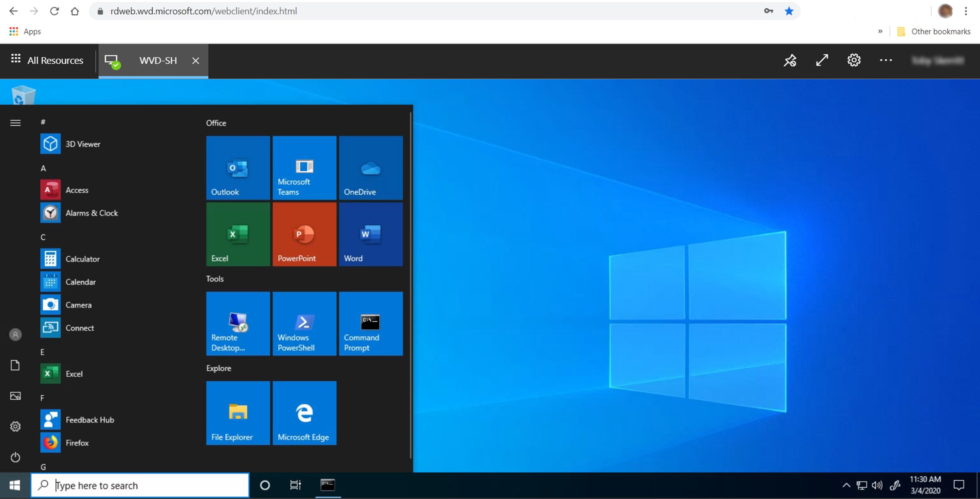Click the taskbar search box
The width and height of the screenshot is (980, 499).
click(140, 485)
